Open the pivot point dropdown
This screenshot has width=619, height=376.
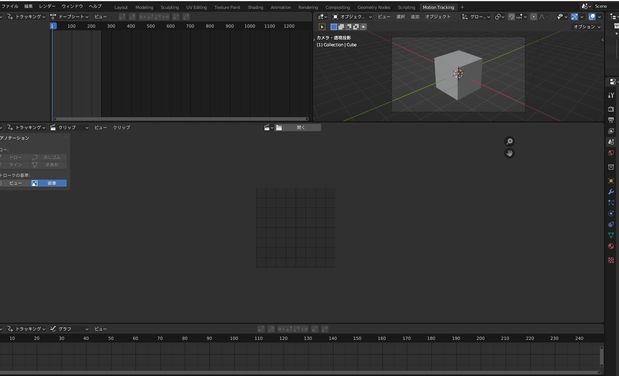tap(499, 17)
